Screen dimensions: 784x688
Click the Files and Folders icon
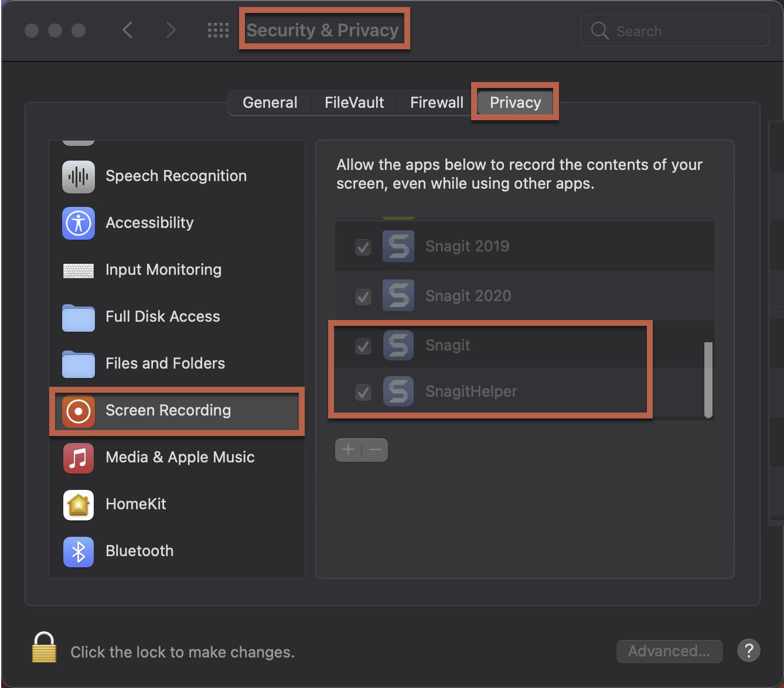78,364
